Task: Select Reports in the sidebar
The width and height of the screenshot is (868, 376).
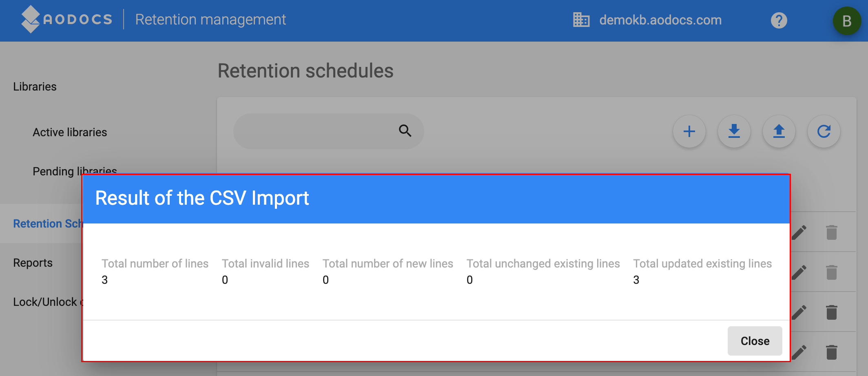Action: coord(33,263)
